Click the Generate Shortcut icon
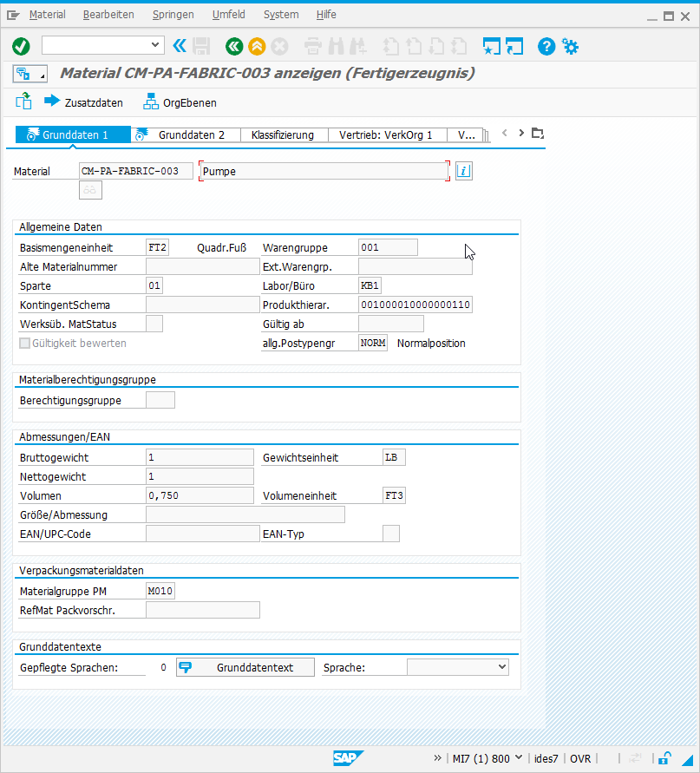Viewport: 700px width, 773px height. point(514,46)
